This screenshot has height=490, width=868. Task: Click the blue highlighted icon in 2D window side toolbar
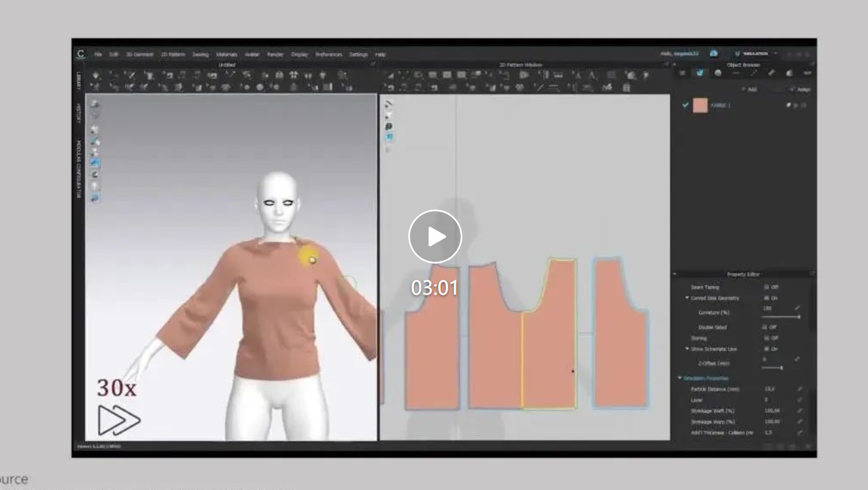tap(389, 137)
